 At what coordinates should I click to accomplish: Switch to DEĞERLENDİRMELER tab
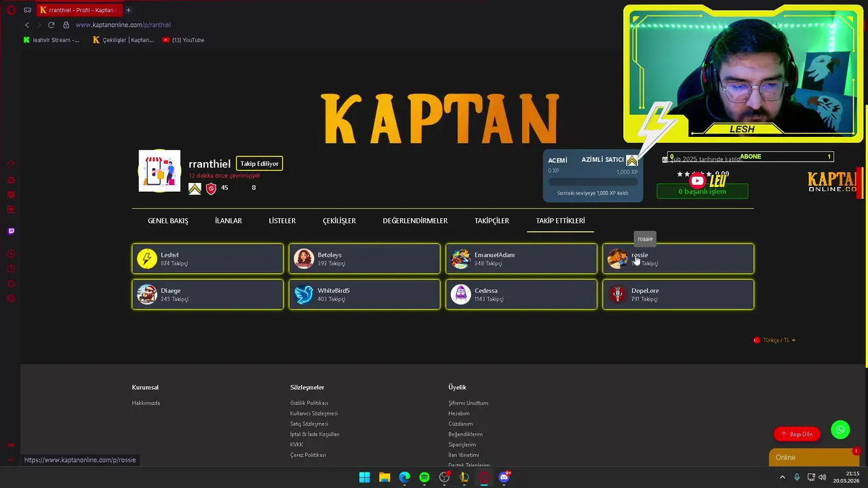[x=415, y=221]
